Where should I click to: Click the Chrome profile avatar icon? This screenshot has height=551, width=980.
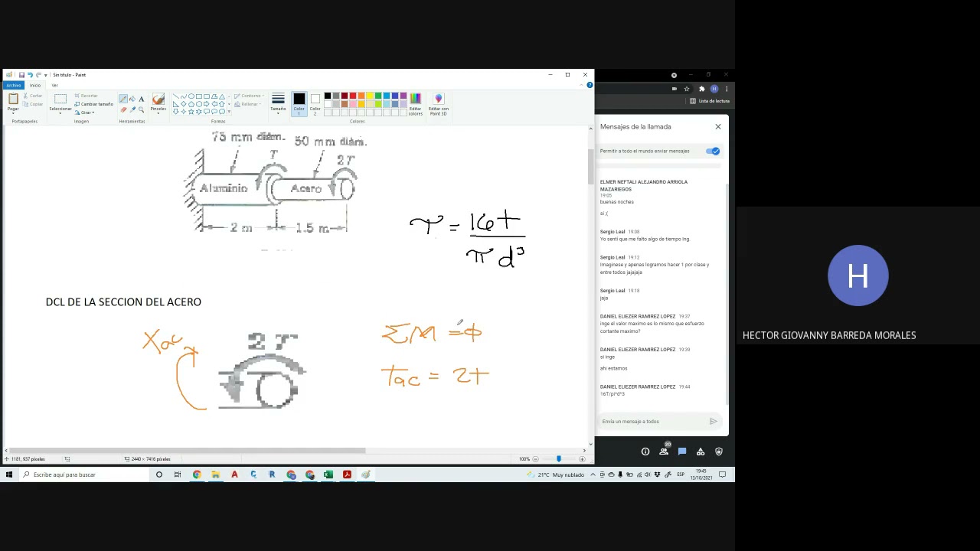pos(714,89)
